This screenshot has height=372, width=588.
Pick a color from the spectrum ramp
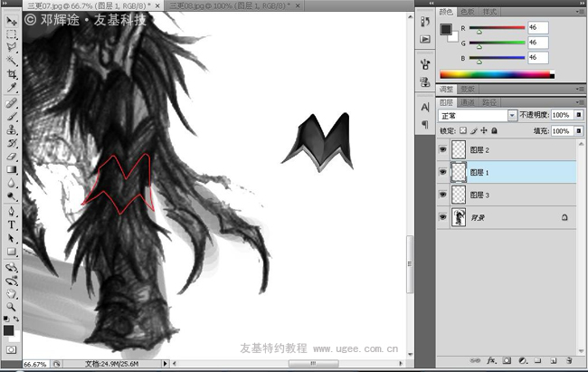pyautogui.click(x=497, y=74)
